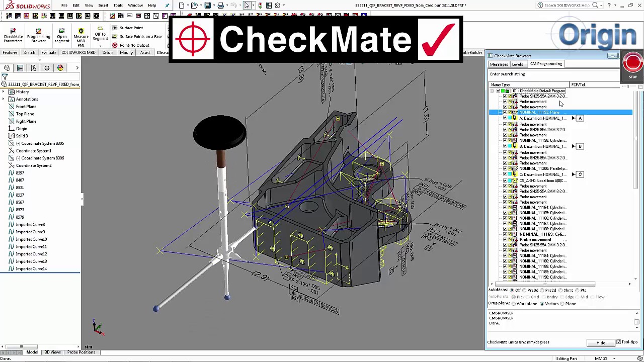Choose the Surface Point command
This screenshot has height=362, width=644.
[x=127, y=28]
